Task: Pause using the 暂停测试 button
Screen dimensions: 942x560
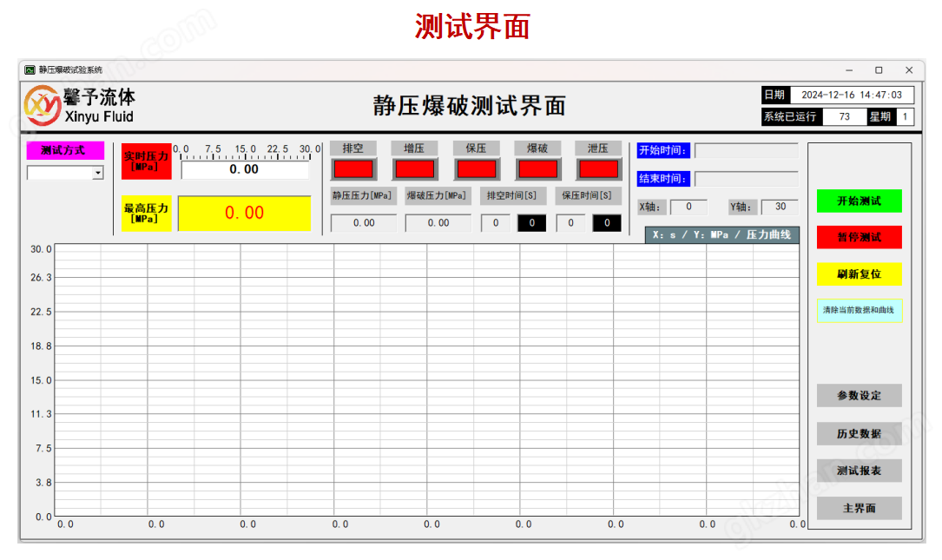Action: (860, 237)
